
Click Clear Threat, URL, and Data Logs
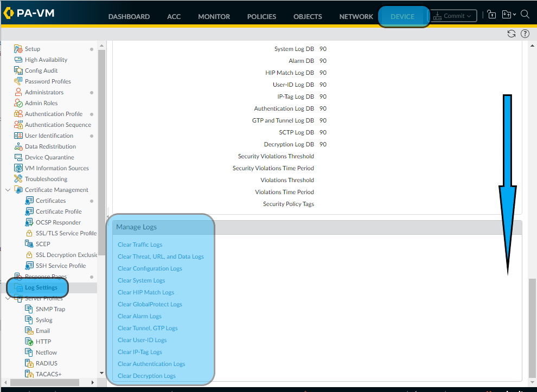[161, 256]
